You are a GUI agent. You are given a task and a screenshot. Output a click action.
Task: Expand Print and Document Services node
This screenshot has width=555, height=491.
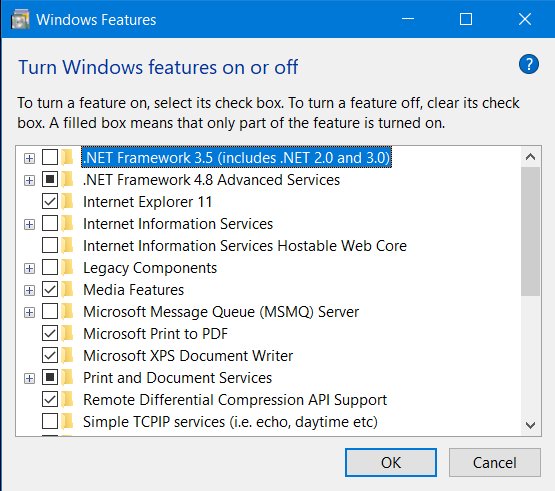[x=29, y=378]
